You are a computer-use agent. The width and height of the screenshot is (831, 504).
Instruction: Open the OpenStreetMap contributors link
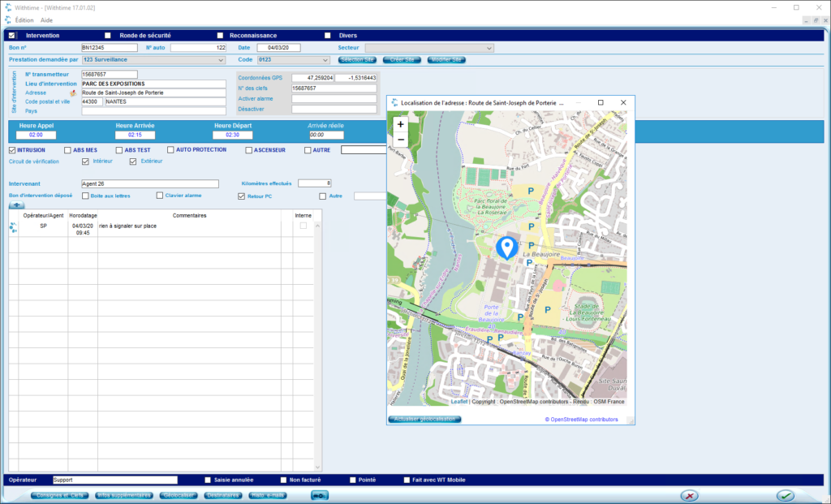point(581,420)
